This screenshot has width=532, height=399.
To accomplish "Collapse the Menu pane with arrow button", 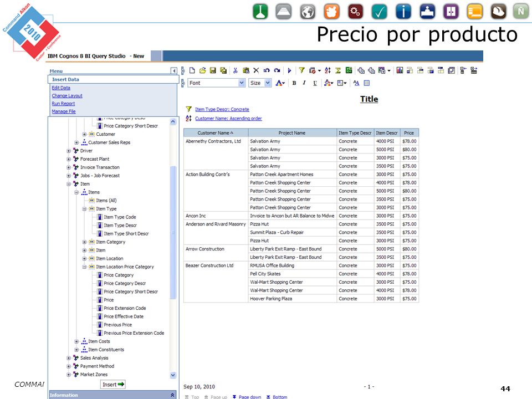I will tap(173, 70).
